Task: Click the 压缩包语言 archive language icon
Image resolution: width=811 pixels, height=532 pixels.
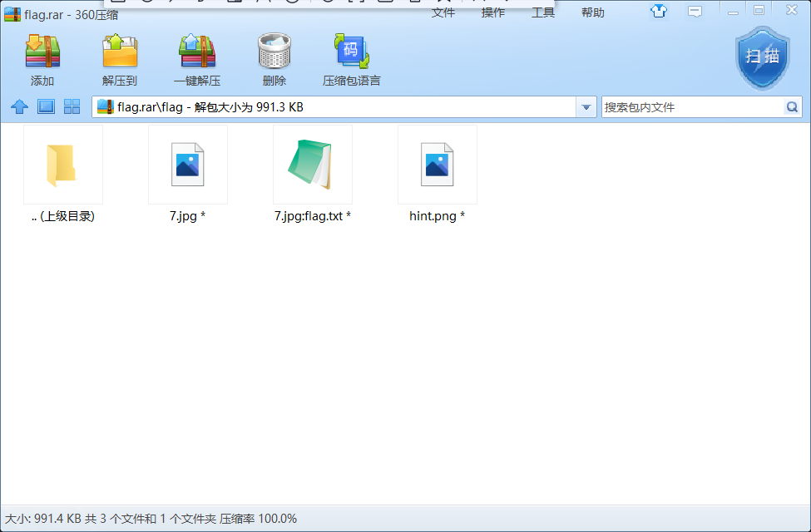Action: (x=352, y=51)
